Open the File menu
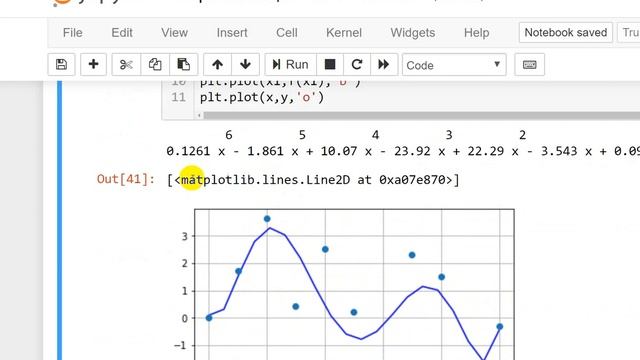This screenshot has width=640, height=360. (x=73, y=33)
